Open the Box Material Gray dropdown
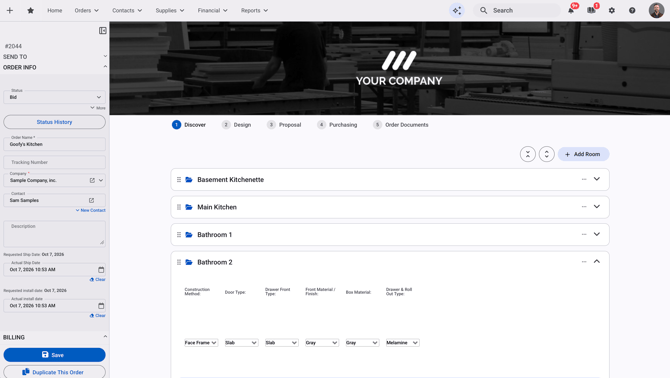670x378 pixels. (x=362, y=343)
